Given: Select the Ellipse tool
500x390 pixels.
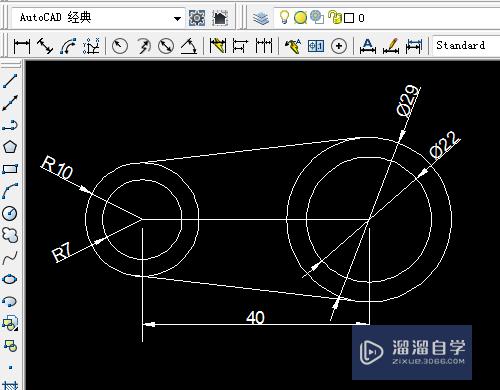Looking at the screenshot, I should (10, 279).
